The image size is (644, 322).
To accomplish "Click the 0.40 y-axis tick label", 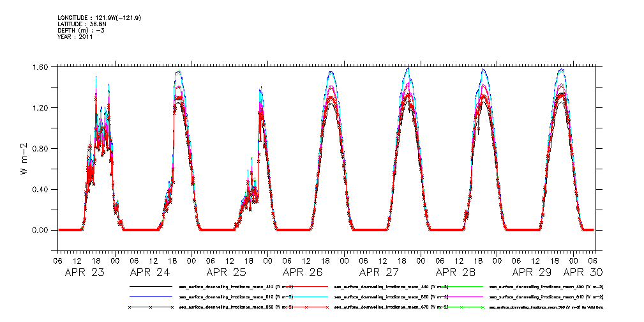I will point(41,190).
